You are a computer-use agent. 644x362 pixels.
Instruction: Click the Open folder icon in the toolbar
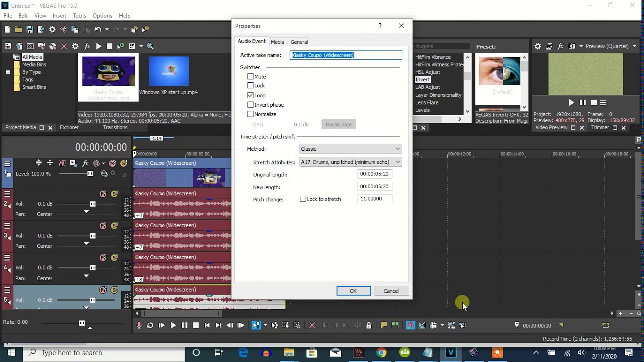[x=19, y=30]
